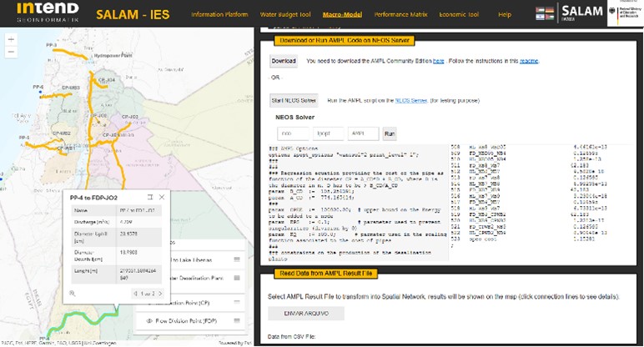Click the Ipopt solver input field
The height and width of the screenshot is (347, 644).
[x=328, y=133]
